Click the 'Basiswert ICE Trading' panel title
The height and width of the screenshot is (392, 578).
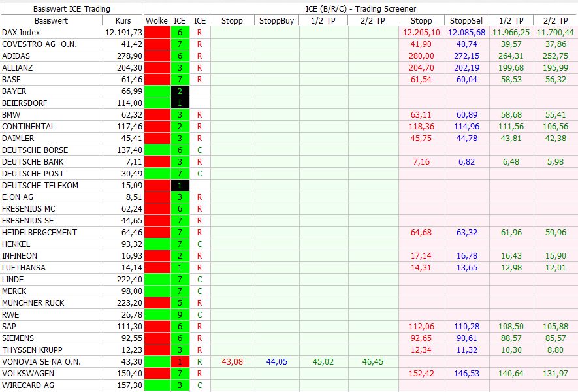click(x=71, y=9)
